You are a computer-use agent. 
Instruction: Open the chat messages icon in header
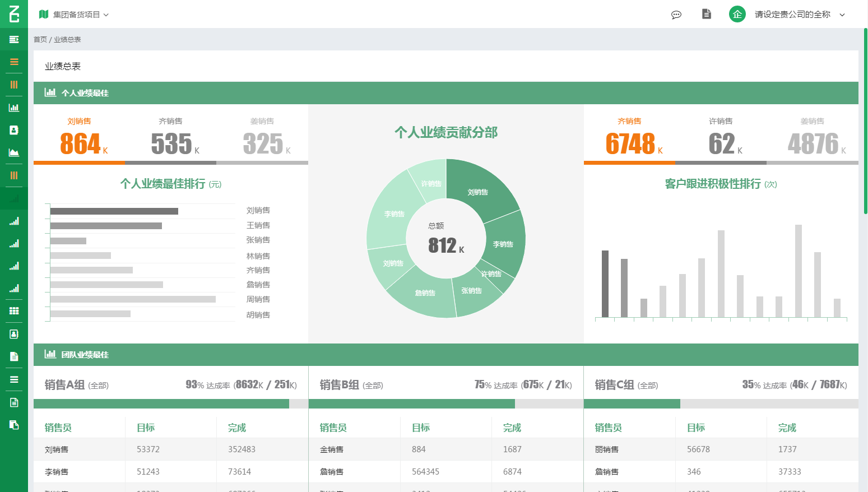coord(676,15)
